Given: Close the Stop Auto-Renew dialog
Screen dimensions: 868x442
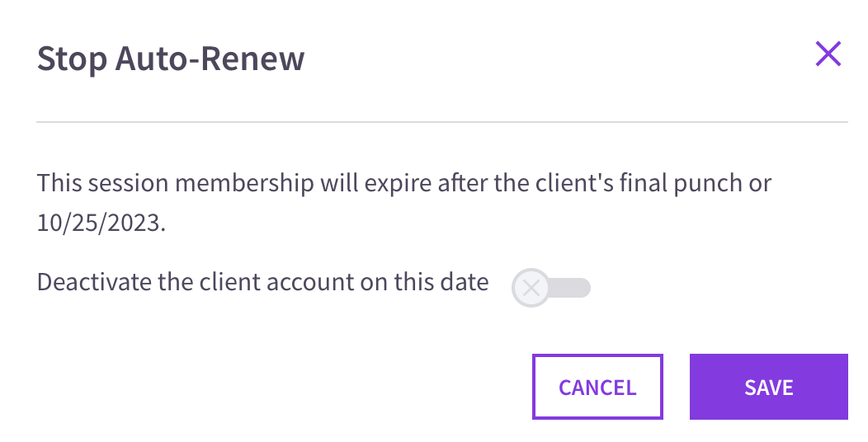Looking at the screenshot, I should pos(828,54).
